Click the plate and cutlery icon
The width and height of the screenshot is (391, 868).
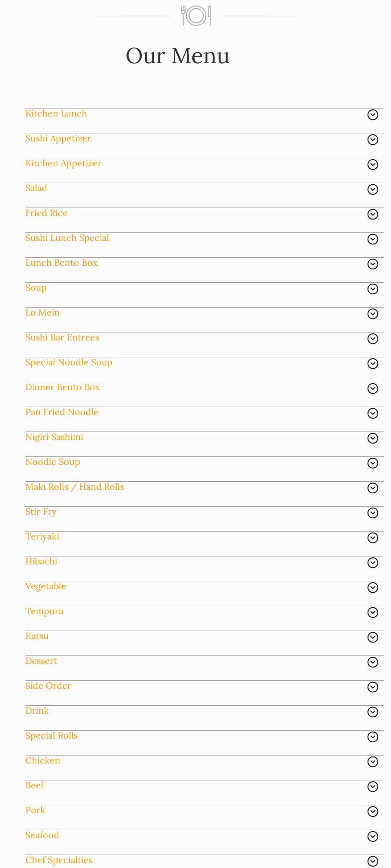click(x=196, y=15)
